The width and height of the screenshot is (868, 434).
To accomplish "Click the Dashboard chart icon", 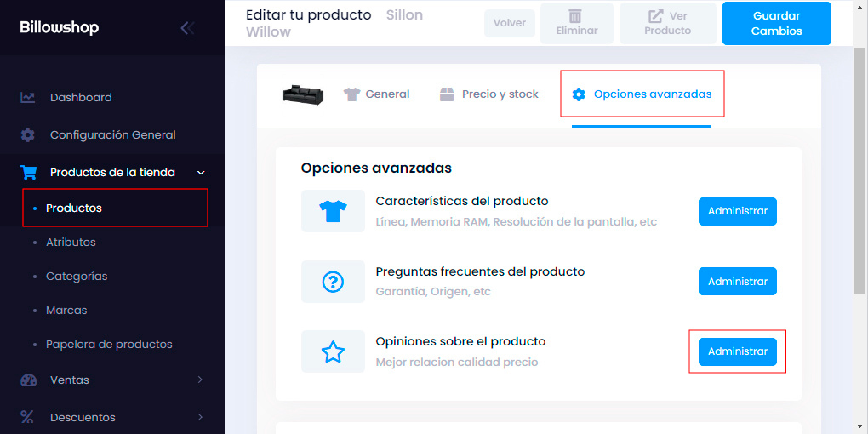I will pyautogui.click(x=28, y=98).
